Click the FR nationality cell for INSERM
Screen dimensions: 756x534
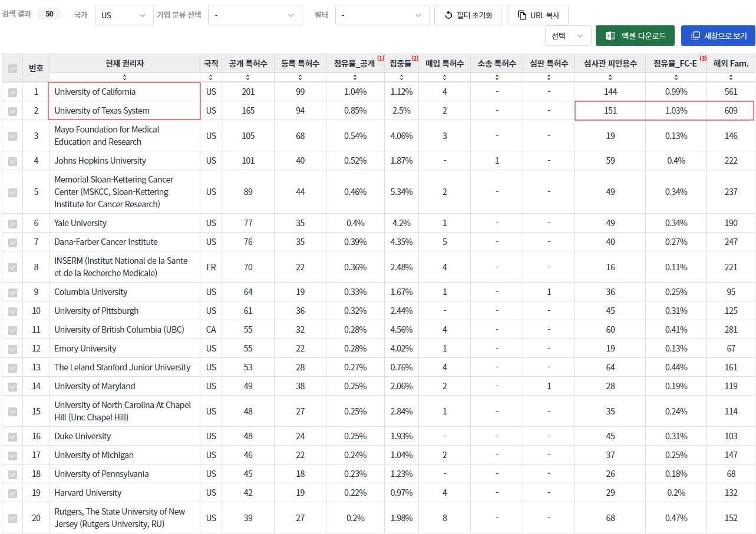211,267
